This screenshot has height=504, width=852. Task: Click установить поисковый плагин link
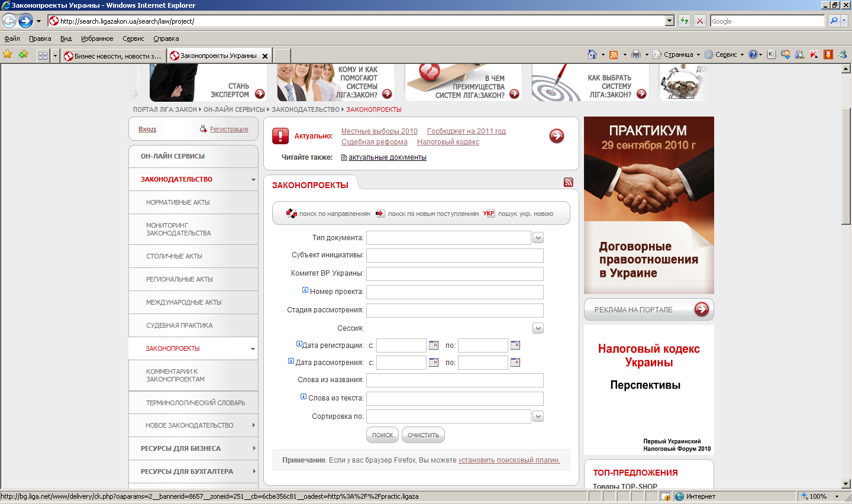pyautogui.click(x=509, y=460)
